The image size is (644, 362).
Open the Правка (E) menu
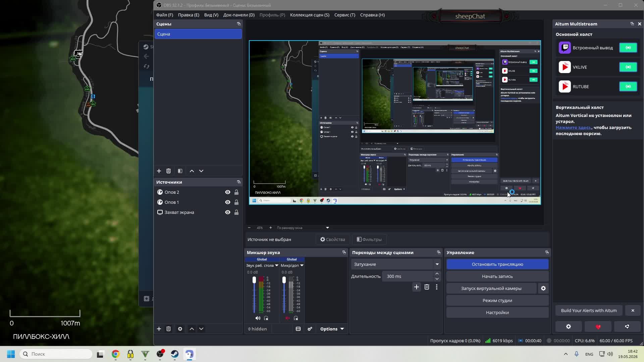pos(189,15)
